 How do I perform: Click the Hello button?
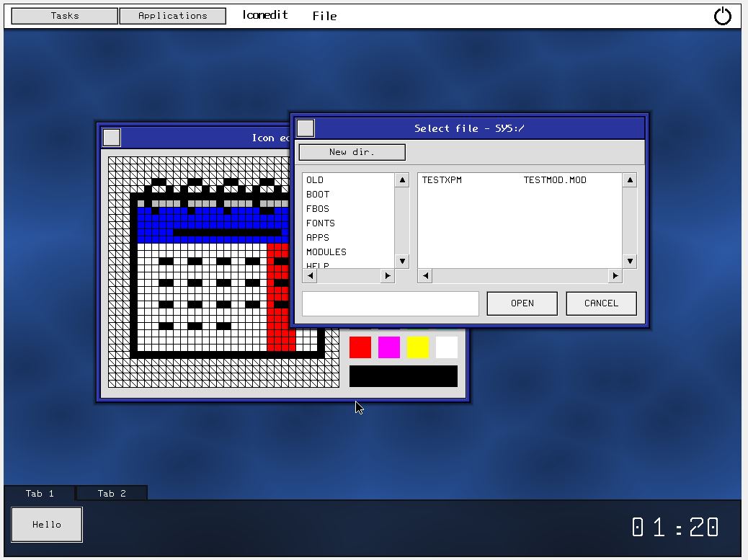point(47,524)
